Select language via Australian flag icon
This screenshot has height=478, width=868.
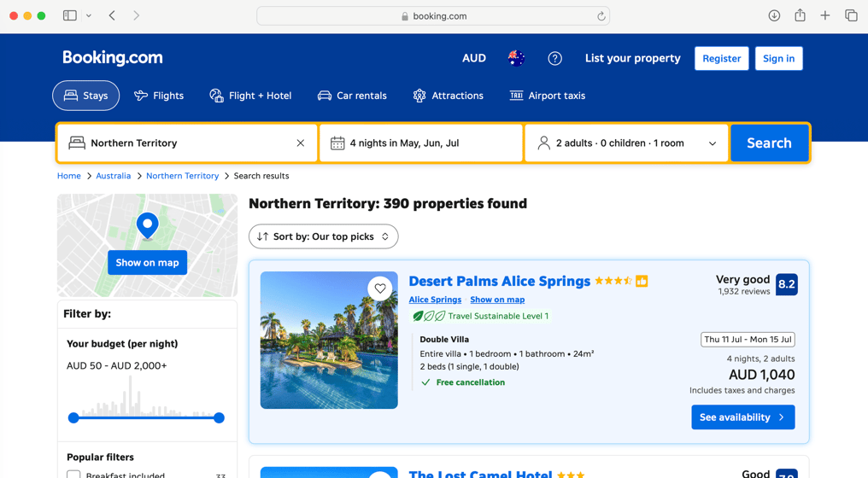(x=517, y=58)
